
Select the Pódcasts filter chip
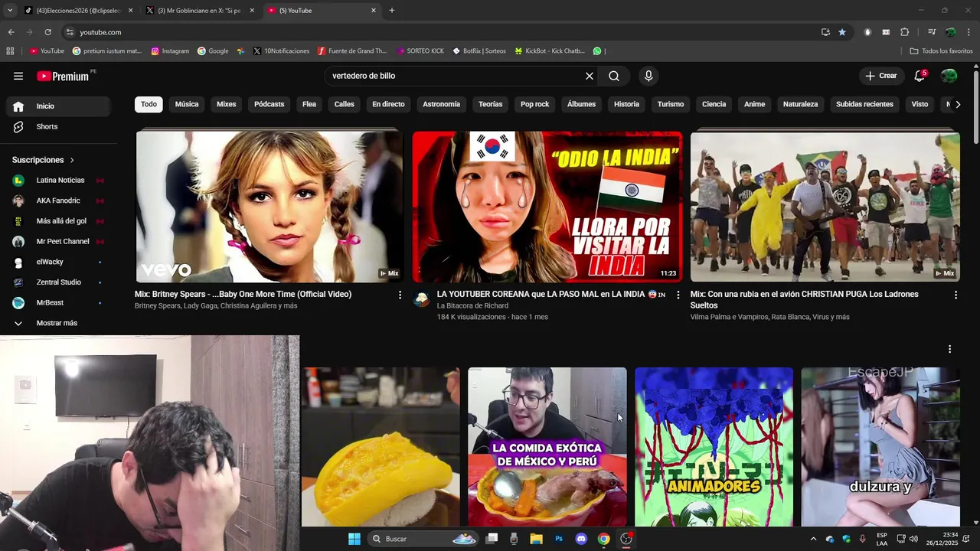[x=269, y=104]
